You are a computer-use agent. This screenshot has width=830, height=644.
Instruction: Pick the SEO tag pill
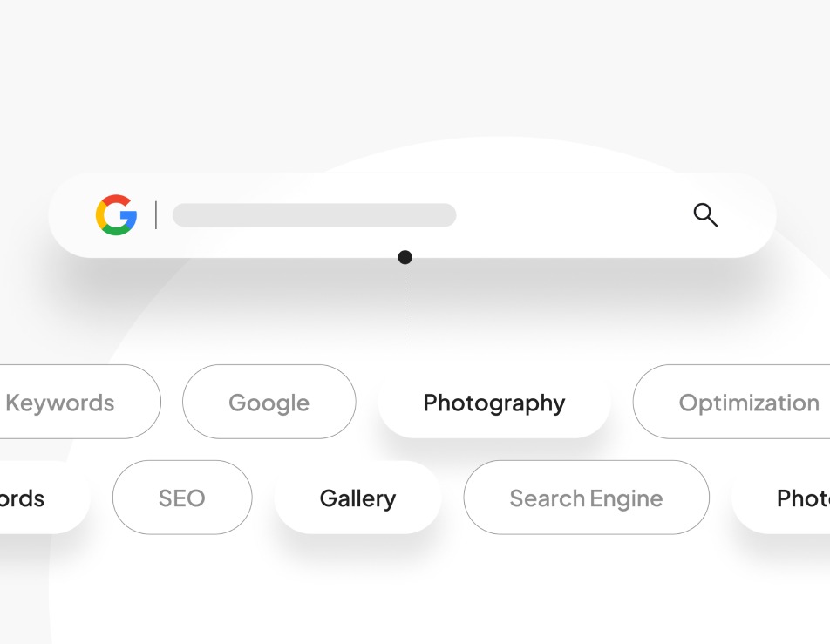[x=181, y=498]
